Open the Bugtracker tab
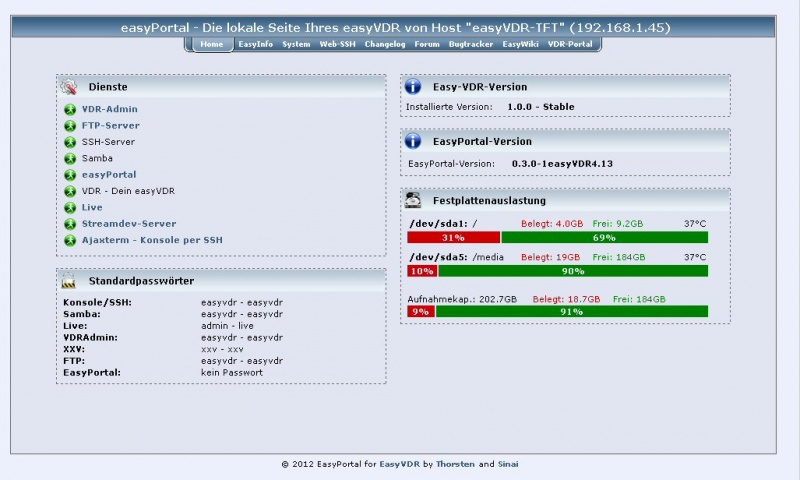The image size is (800, 480). coord(470,45)
